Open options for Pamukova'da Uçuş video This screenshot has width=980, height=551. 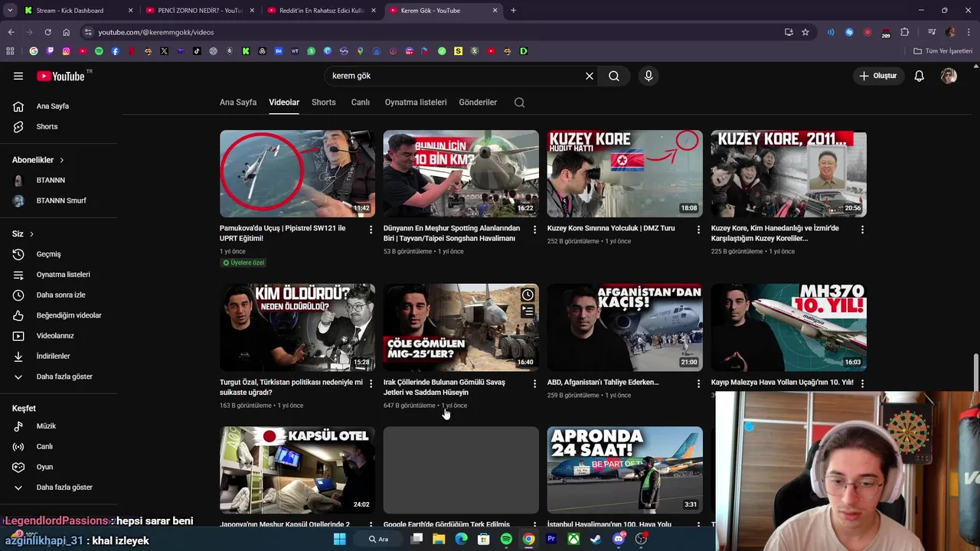tap(371, 230)
